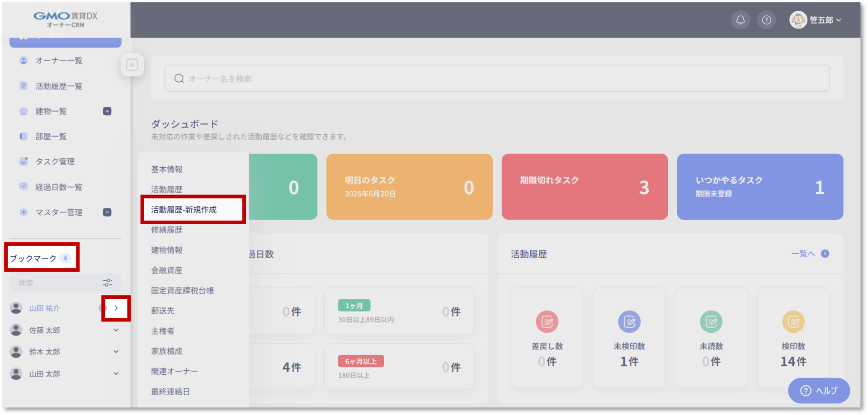Expand the マスター管理 submenu arrow
868x415 pixels.
[107, 212]
